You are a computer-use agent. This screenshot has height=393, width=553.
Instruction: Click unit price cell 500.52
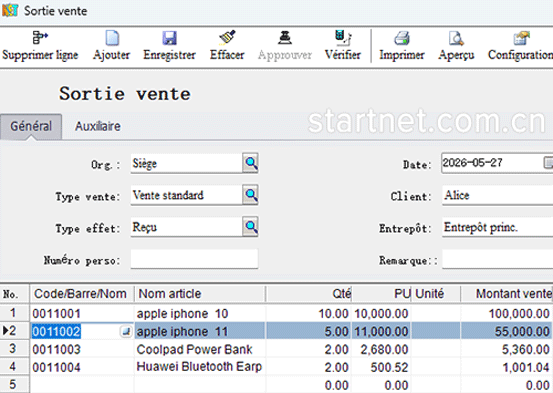click(382, 367)
